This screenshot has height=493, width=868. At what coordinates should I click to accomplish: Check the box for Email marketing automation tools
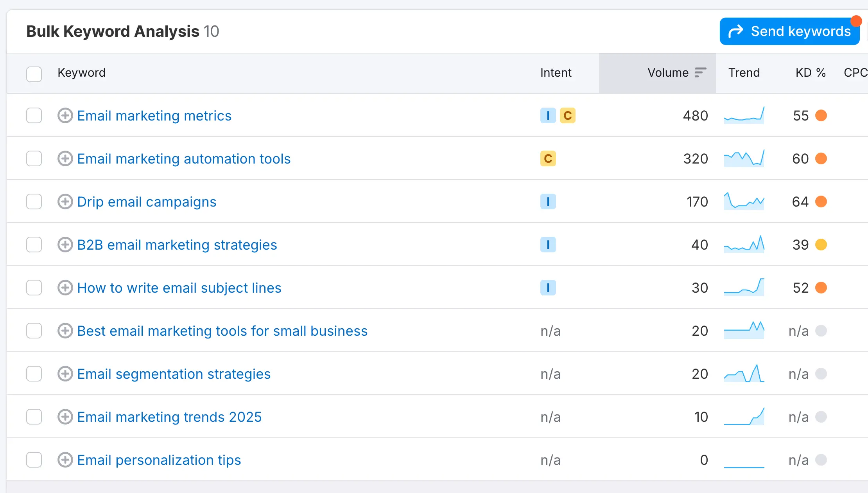[34, 159]
